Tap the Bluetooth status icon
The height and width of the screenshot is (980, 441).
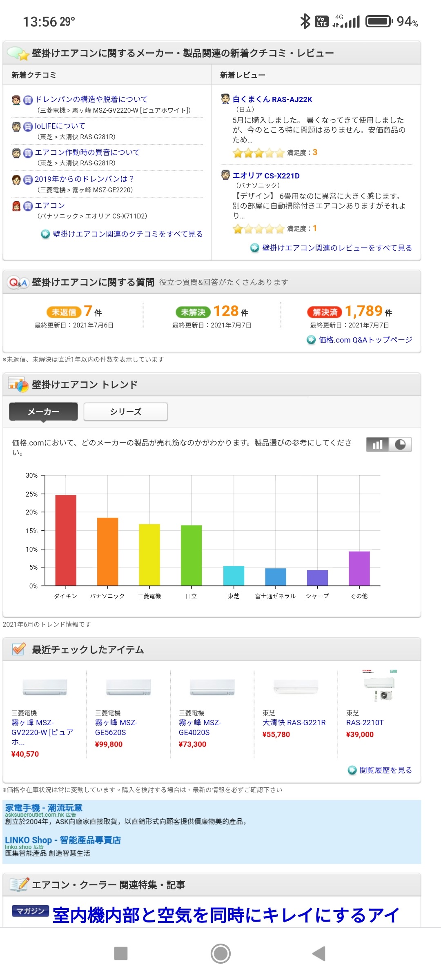305,21
